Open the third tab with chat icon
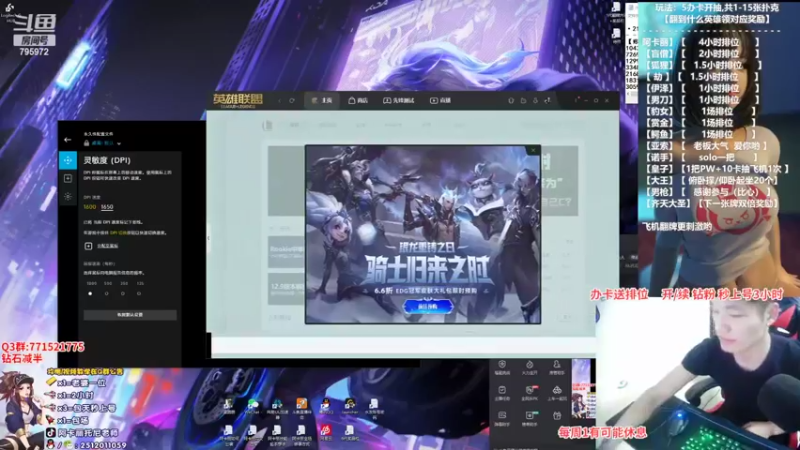This screenshot has width=800, height=450. click(x=399, y=101)
